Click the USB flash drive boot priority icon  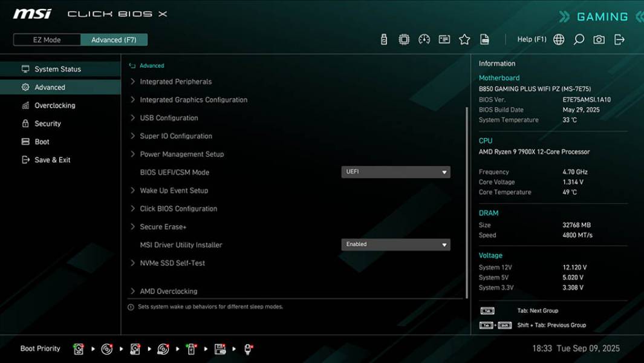tap(191, 348)
